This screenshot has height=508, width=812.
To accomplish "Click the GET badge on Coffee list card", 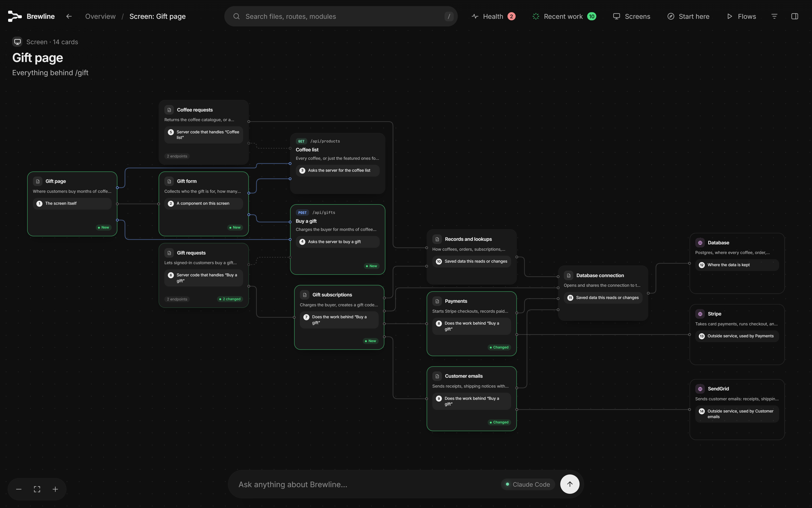I will click(x=301, y=141).
